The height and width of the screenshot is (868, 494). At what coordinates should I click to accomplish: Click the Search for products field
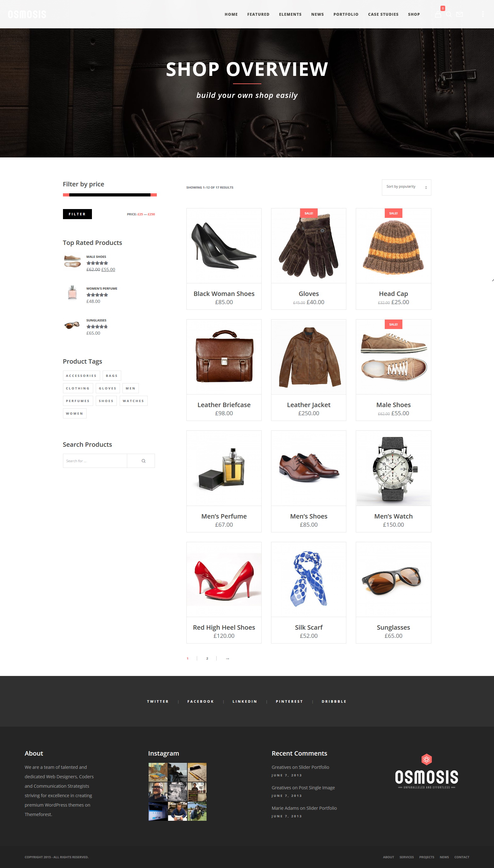tap(95, 461)
